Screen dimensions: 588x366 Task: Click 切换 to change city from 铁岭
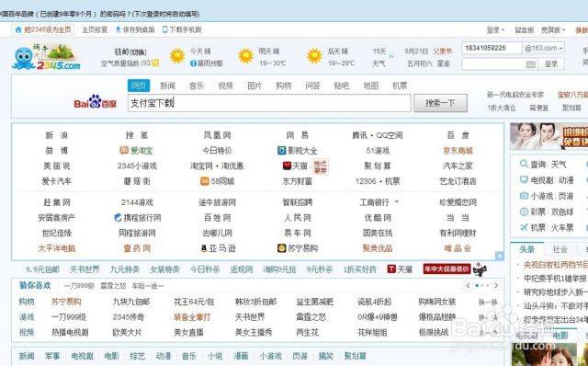[x=139, y=52]
